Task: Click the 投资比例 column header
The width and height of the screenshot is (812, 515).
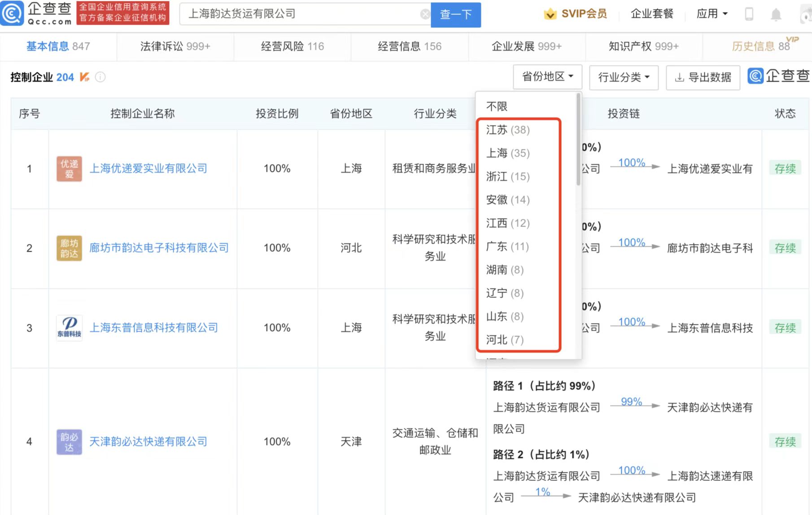Action: pyautogui.click(x=277, y=113)
